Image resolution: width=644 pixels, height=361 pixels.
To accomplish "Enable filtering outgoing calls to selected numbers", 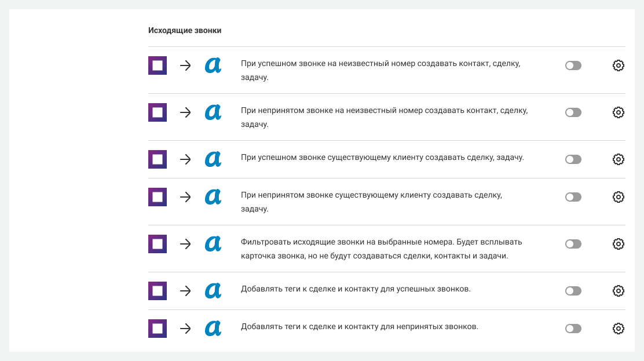I will pos(573,244).
